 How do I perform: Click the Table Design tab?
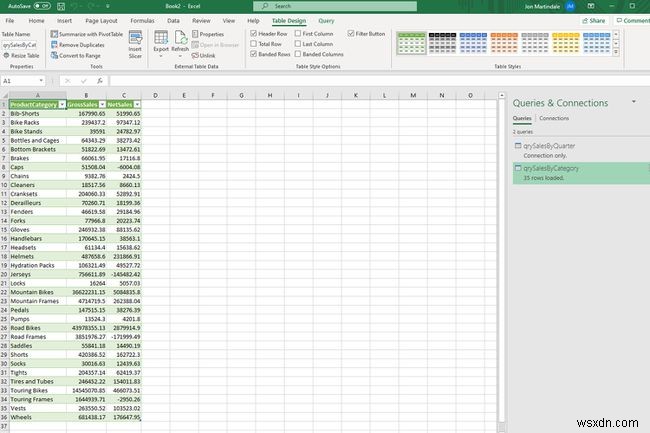click(289, 21)
